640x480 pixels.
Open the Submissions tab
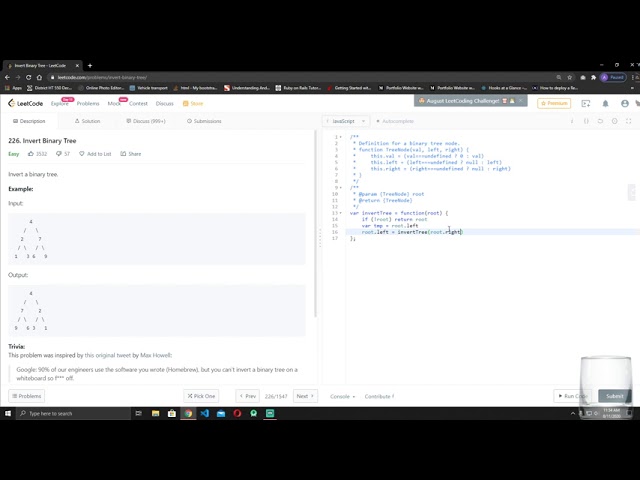point(204,121)
